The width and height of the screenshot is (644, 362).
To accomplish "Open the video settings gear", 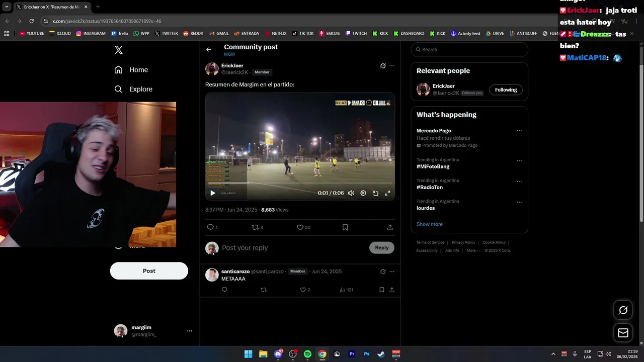I will pos(363,193).
